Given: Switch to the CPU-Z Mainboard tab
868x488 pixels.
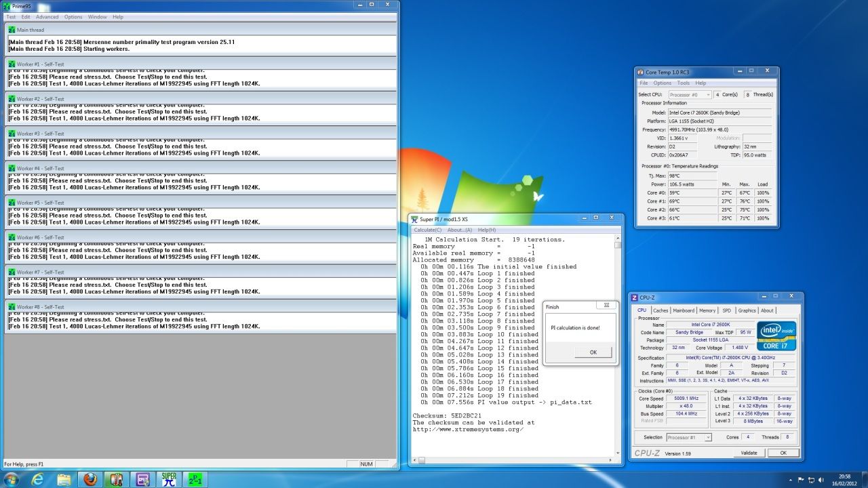Looking at the screenshot, I should point(684,310).
